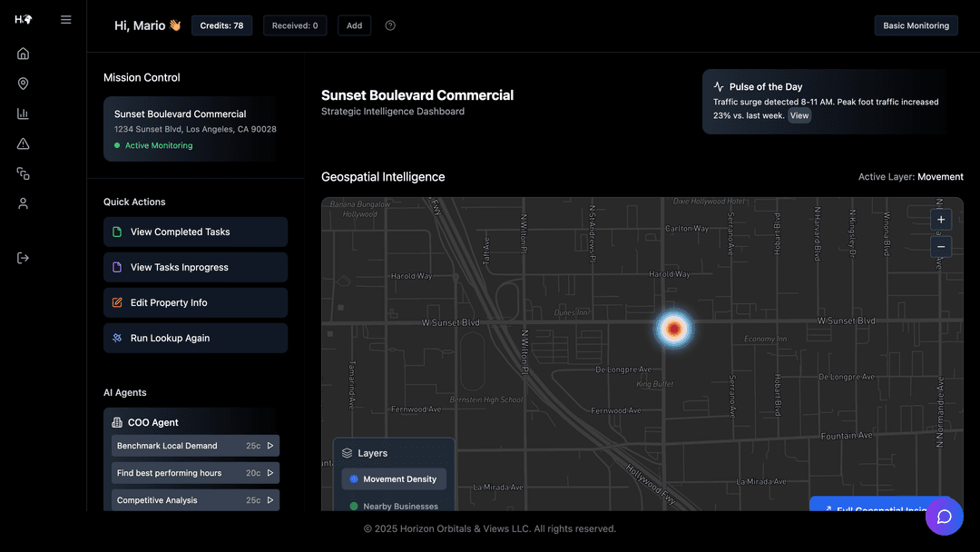Click the help question mark icon
This screenshot has width=980, height=552.
click(390, 25)
